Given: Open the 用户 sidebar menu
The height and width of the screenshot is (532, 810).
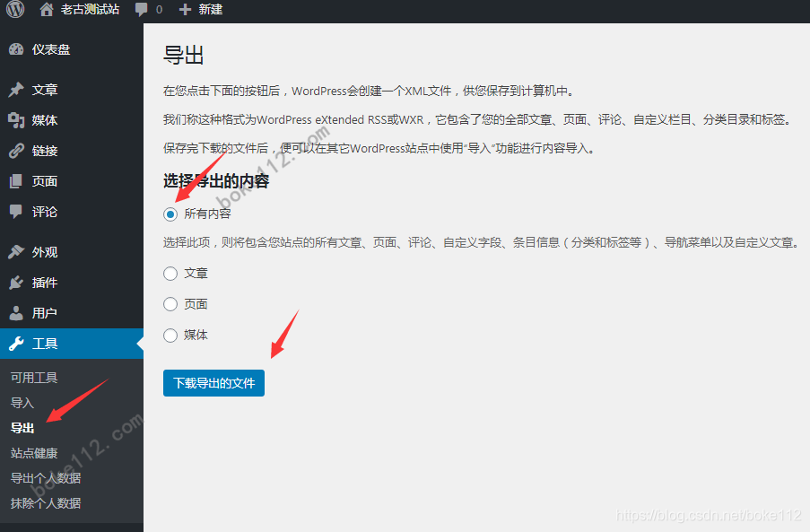Looking at the screenshot, I should pyautogui.click(x=72, y=312).
